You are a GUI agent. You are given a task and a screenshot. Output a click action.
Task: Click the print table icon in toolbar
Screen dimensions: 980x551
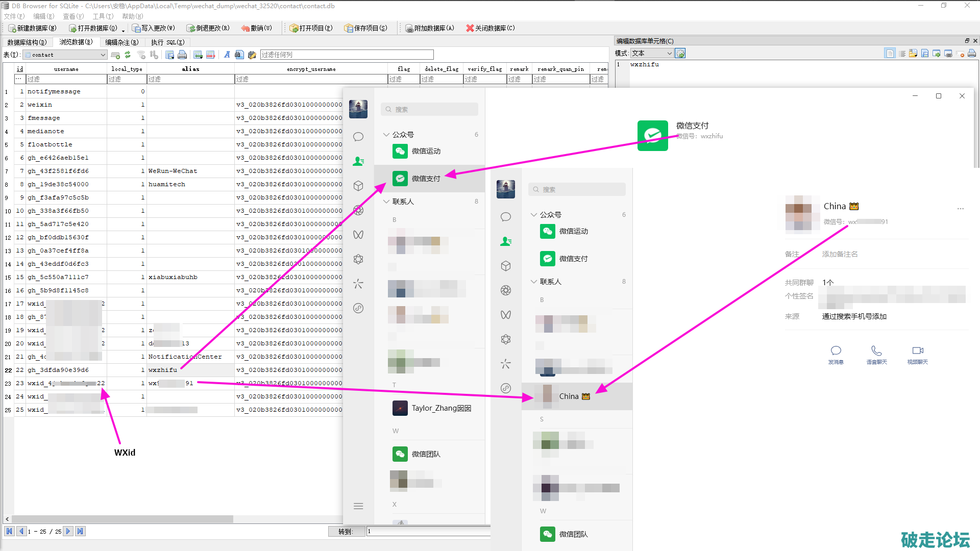[x=182, y=55]
